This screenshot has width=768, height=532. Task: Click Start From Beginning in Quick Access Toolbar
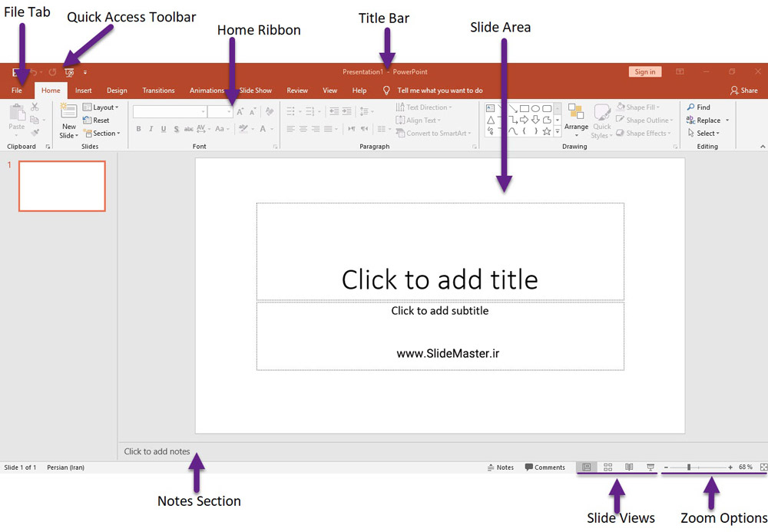click(x=69, y=72)
